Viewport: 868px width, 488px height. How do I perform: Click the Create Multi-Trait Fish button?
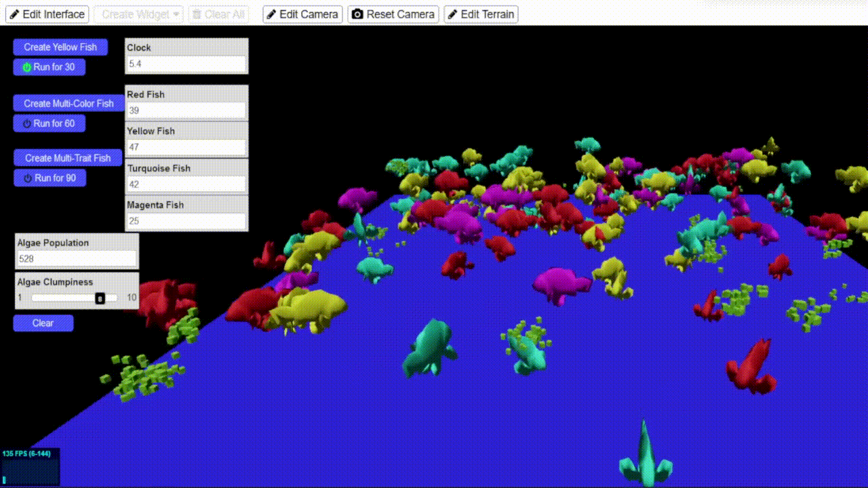pos(68,158)
